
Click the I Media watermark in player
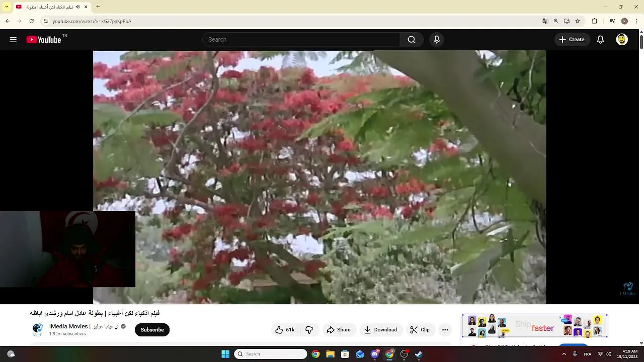click(627, 289)
